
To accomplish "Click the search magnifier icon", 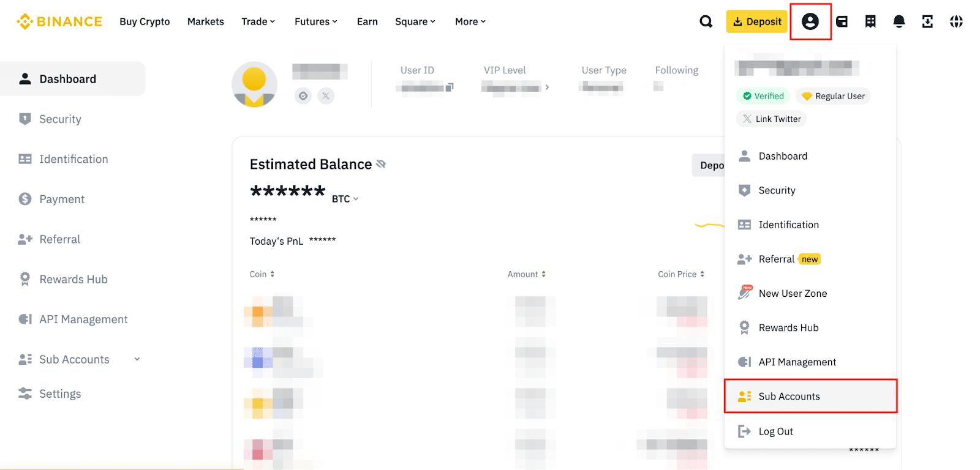I will pyautogui.click(x=706, y=22).
